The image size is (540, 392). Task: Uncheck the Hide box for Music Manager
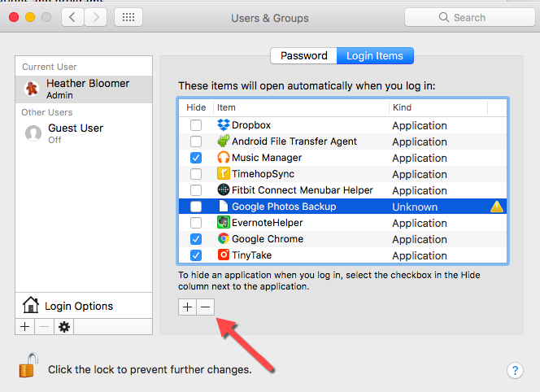[x=196, y=158]
